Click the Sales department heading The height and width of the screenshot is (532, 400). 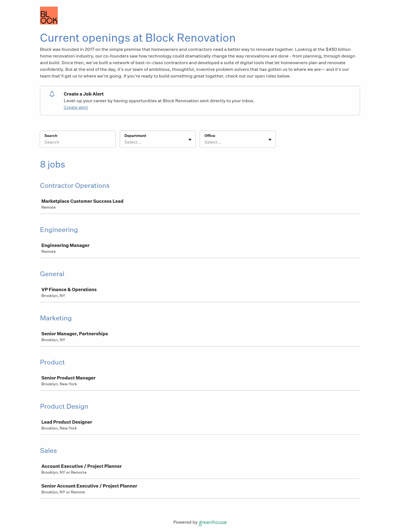coord(48,451)
